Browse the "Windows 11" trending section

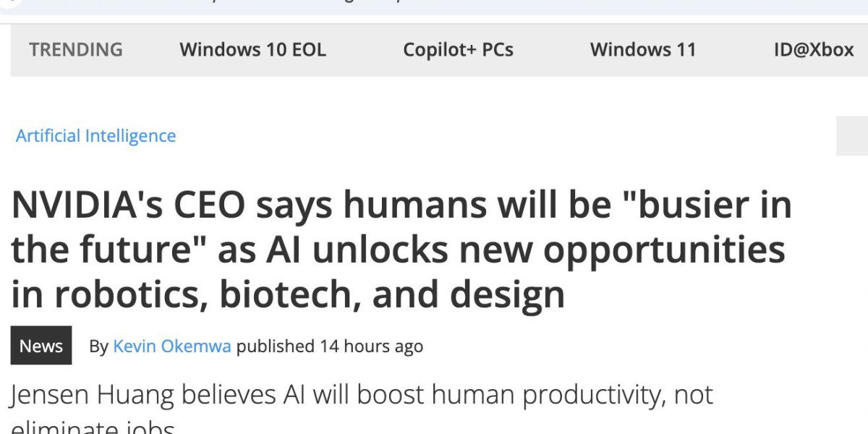coord(642,50)
